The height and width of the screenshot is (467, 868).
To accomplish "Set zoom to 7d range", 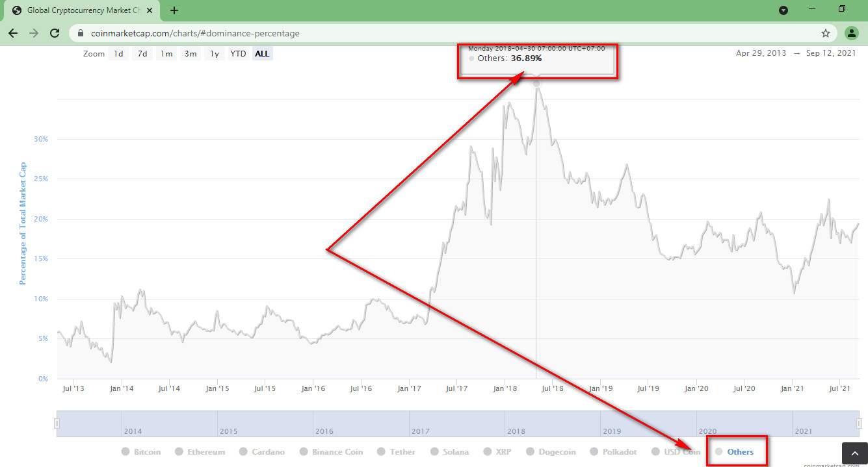I will 142,54.
